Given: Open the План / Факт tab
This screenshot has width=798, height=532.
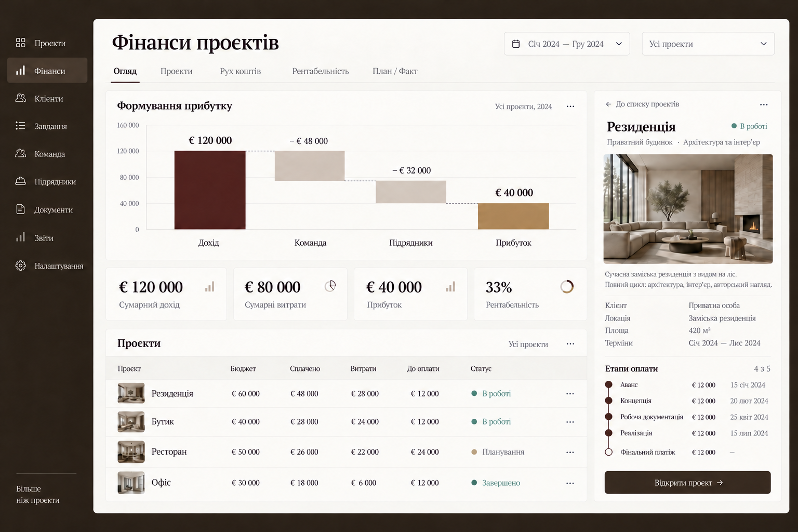Looking at the screenshot, I should point(395,71).
